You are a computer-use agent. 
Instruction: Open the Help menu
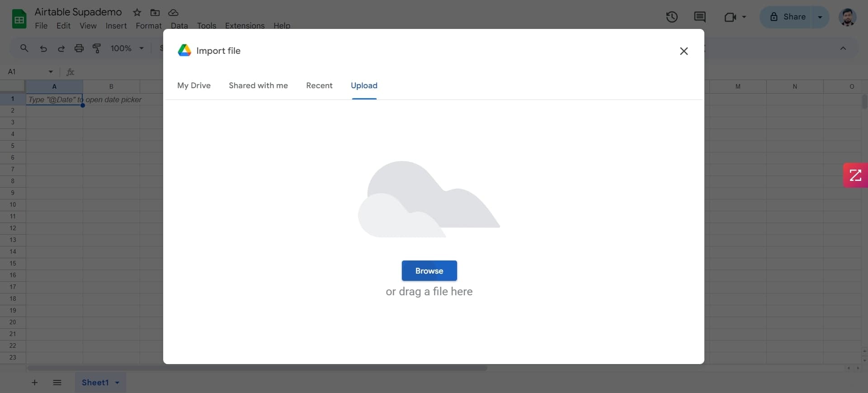282,26
